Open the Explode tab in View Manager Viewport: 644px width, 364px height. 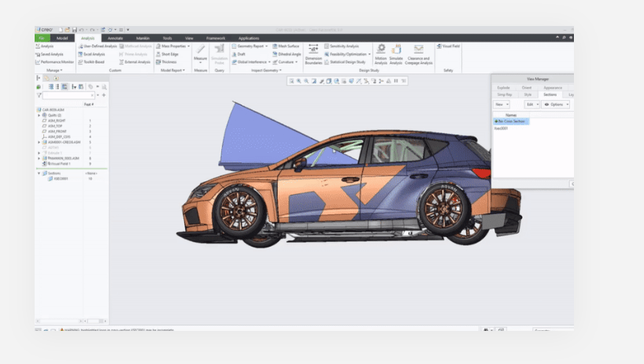[x=504, y=87]
